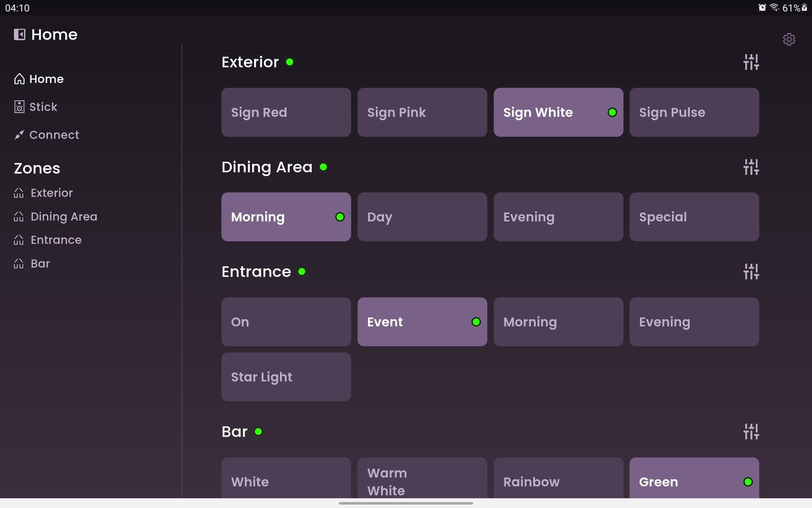Click the 61% battery percentage text

(x=791, y=8)
